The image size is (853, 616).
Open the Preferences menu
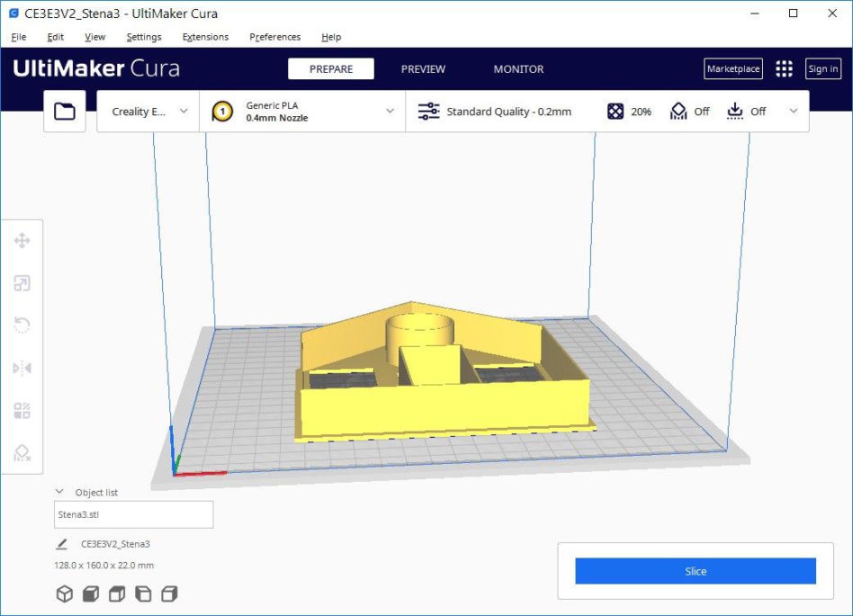274,37
